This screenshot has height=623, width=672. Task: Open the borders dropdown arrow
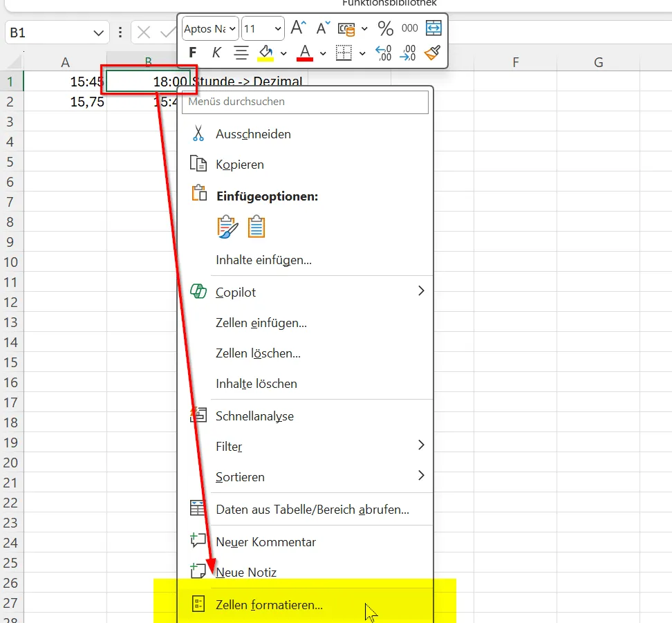(x=362, y=53)
